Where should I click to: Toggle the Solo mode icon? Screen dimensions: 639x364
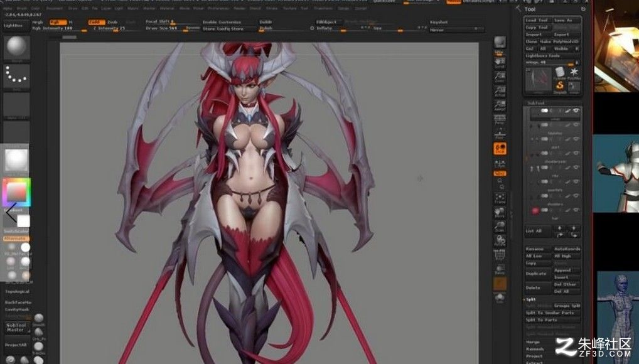coord(500,298)
